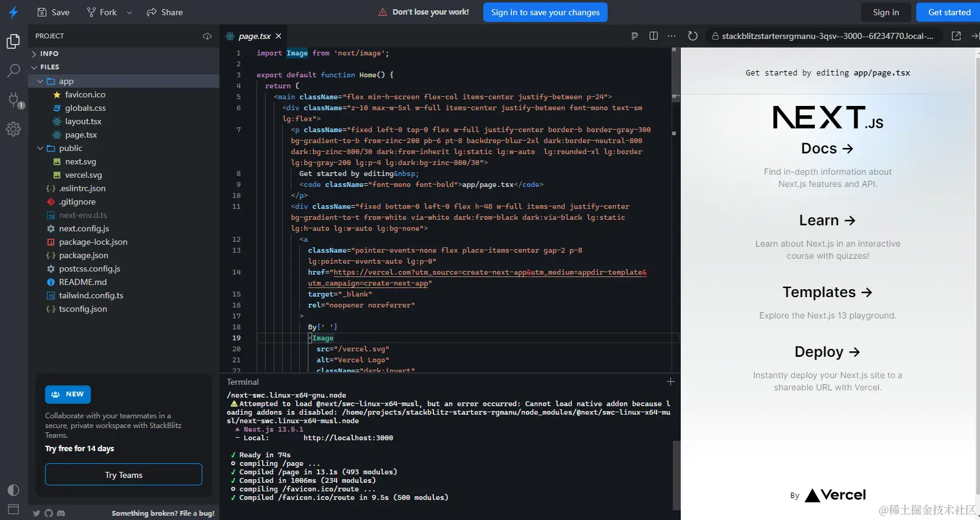Open the editor more options menu
This screenshot has height=520, width=980.
coord(672,36)
